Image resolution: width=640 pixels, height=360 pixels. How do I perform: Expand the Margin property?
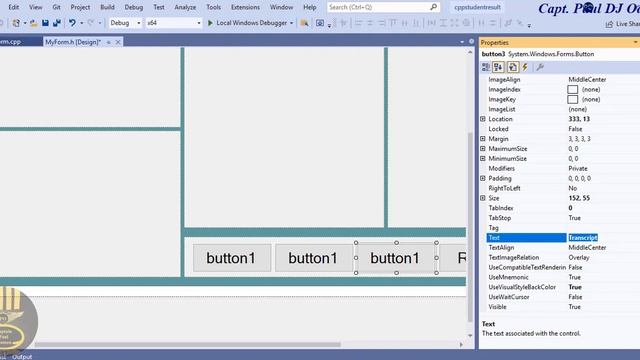coord(483,139)
